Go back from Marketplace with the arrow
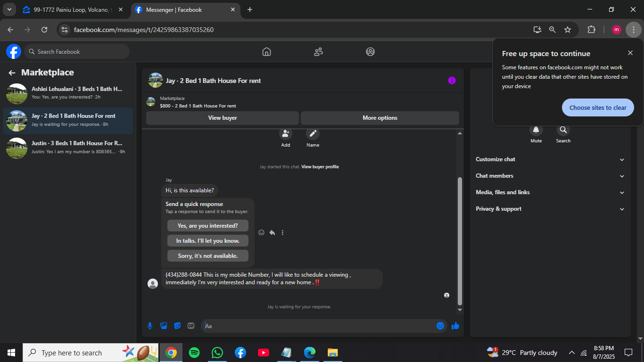The width and height of the screenshot is (644, 362). (x=12, y=73)
